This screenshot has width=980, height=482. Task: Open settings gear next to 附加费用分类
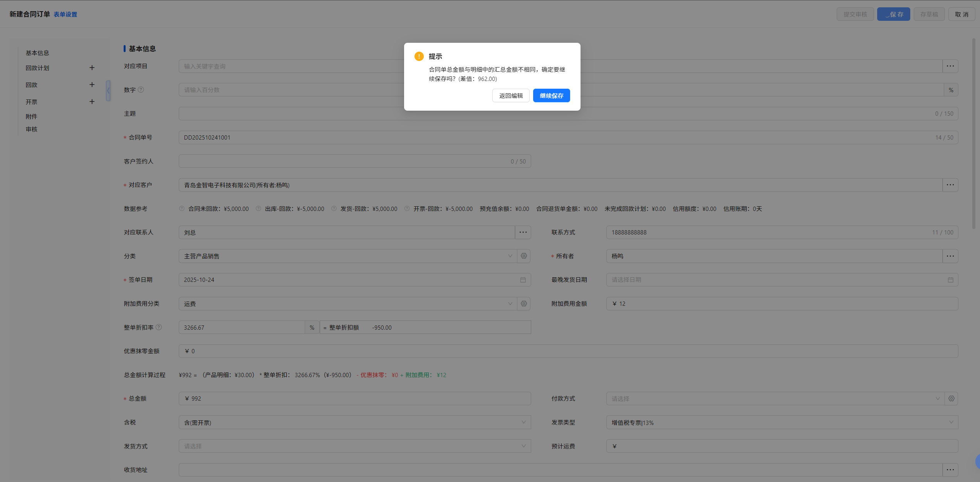(x=524, y=304)
